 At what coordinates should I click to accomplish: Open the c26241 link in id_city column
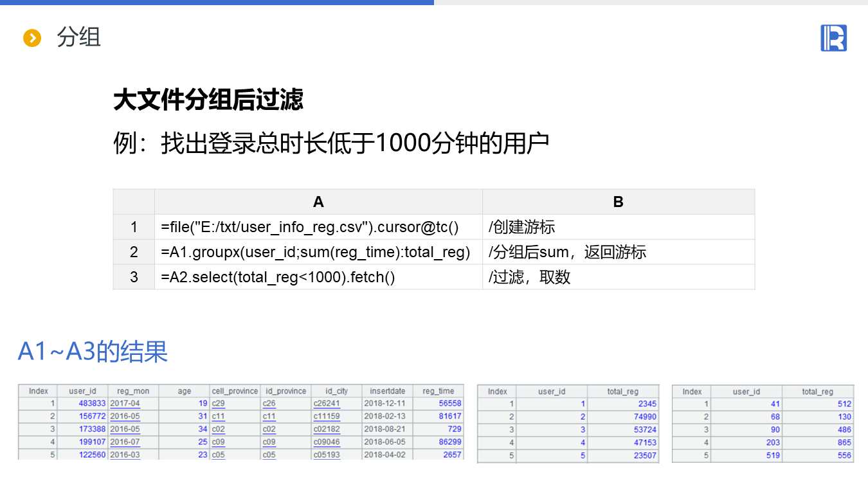point(327,404)
